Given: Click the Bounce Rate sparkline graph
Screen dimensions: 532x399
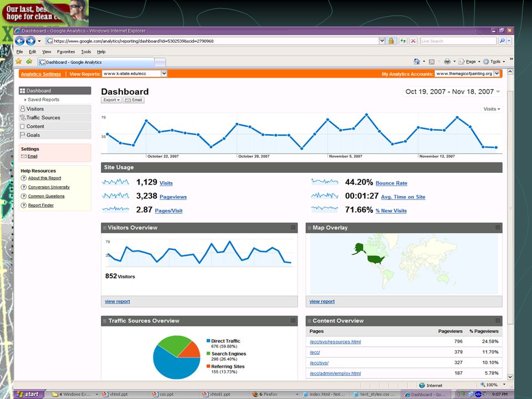Looking at the screenshot, I should point(325,182).
